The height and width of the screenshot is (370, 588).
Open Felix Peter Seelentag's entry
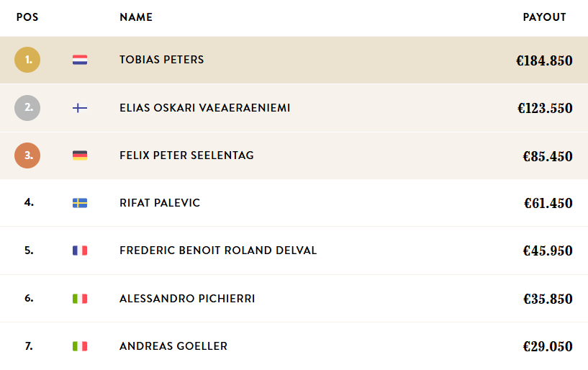(x=186, y=155)
